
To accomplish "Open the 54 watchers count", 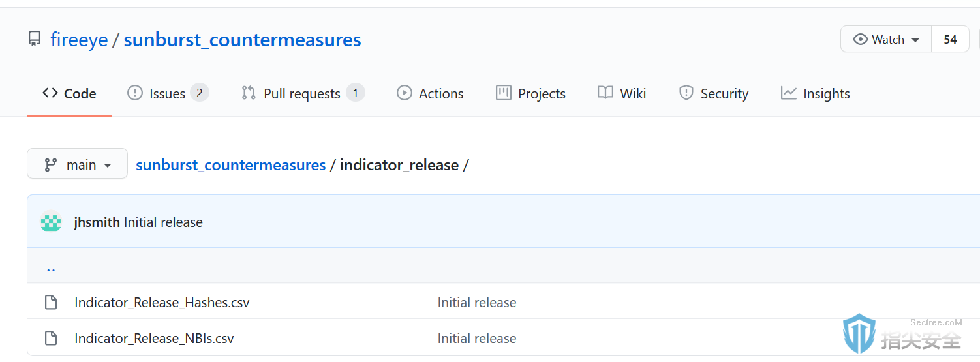I will point(950,40).
